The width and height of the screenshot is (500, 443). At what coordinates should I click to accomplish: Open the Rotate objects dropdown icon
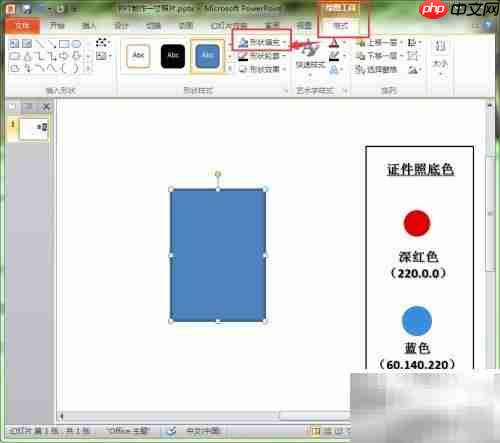[x=414, y=70]
